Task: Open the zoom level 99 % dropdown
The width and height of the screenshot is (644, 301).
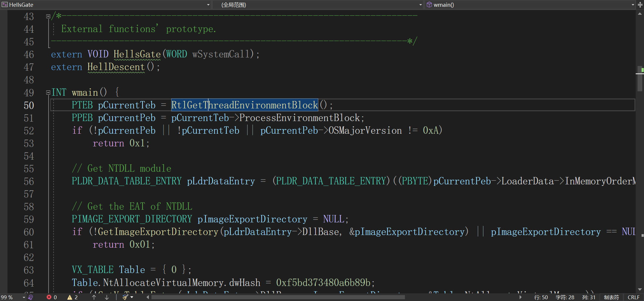Action: click(24, 297)
